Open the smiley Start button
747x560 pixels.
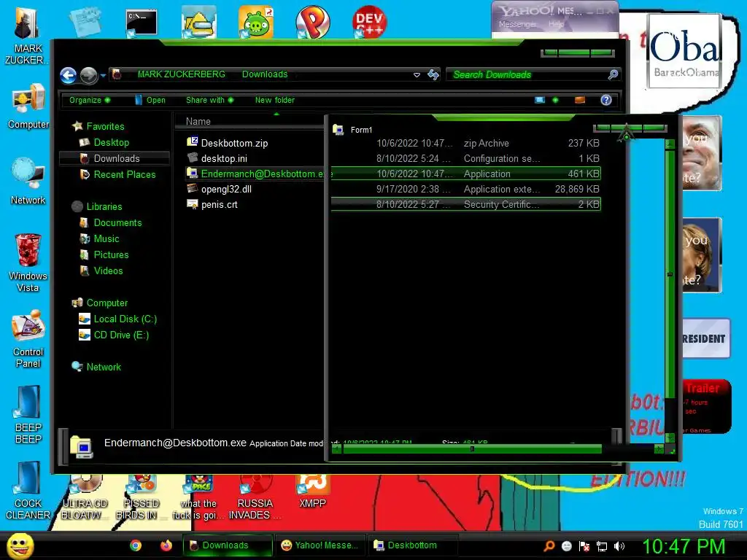[20, 545]
